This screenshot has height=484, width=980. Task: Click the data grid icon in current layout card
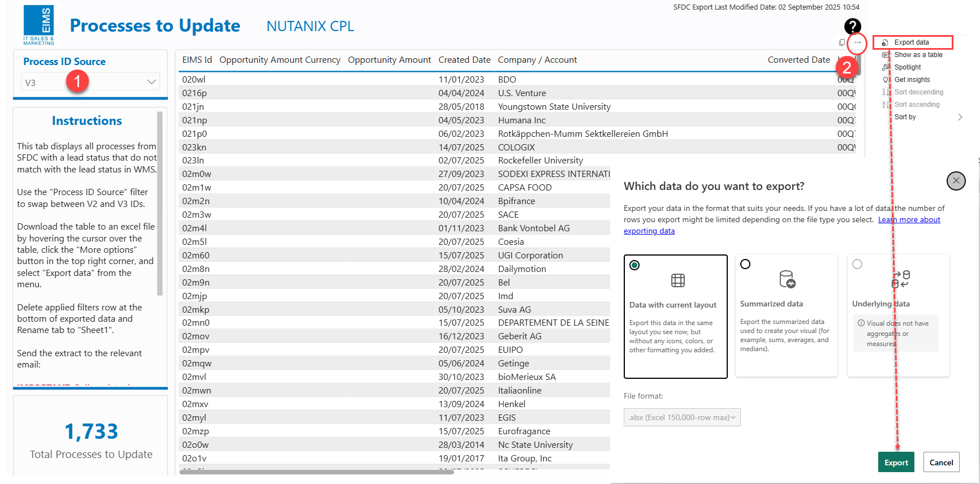pyautogui.click(x=677, y=280)
